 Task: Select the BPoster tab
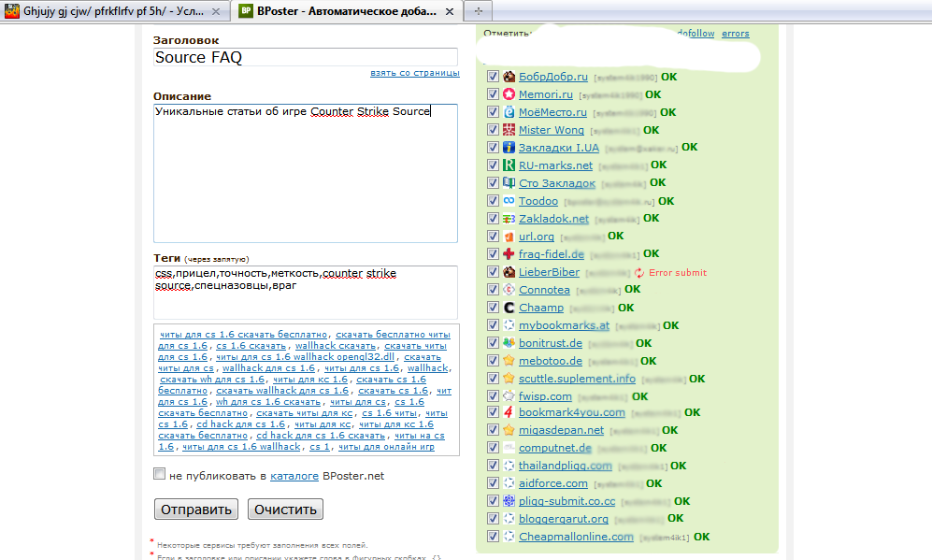tap(347, 11)
